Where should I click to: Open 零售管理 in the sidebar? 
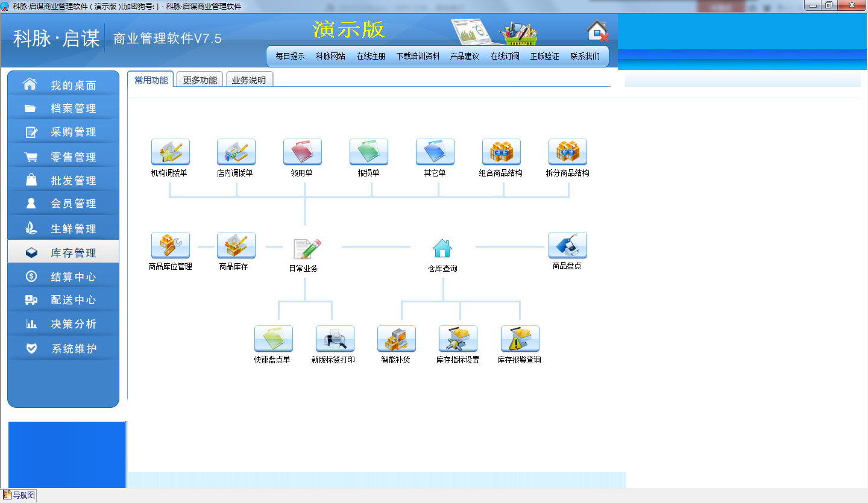(63, 157)
